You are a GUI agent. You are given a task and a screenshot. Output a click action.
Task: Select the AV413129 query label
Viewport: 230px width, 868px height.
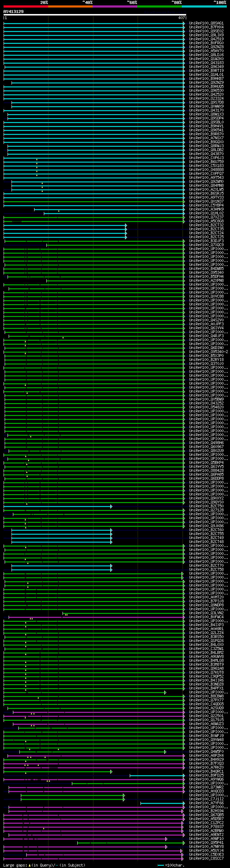pos(14,12)
